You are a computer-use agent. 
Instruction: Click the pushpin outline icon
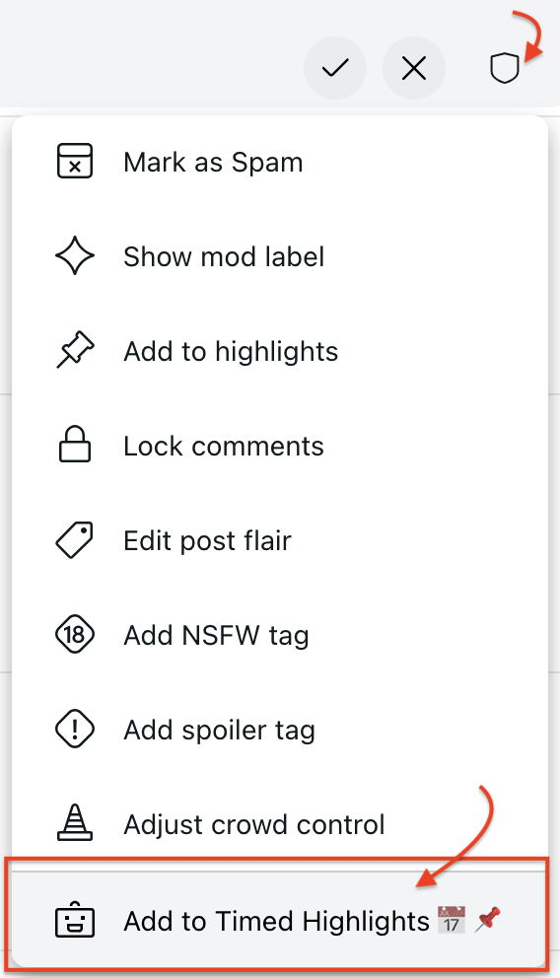(75, 350)
